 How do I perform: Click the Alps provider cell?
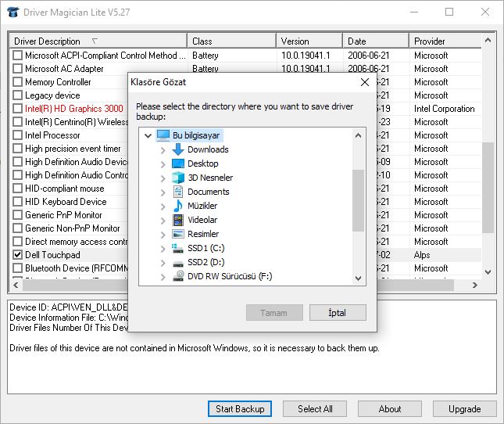tap(422, 255)
